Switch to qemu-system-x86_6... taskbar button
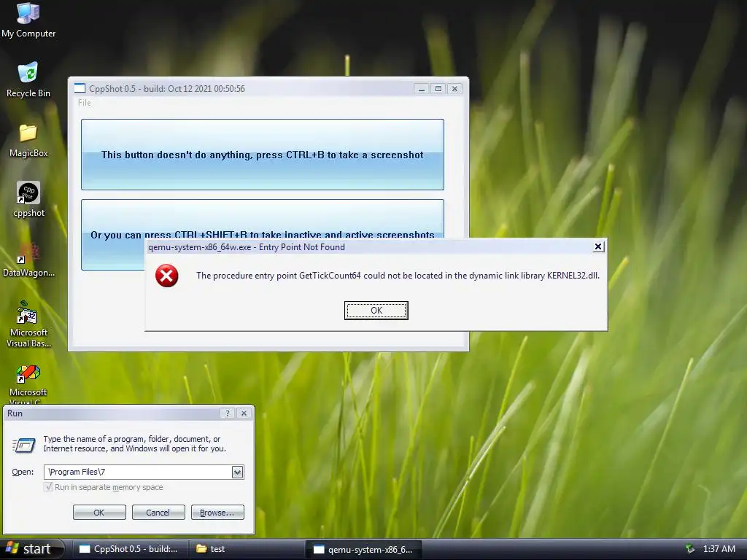Viewport: 747px width, 560px height. click(363, 549)
